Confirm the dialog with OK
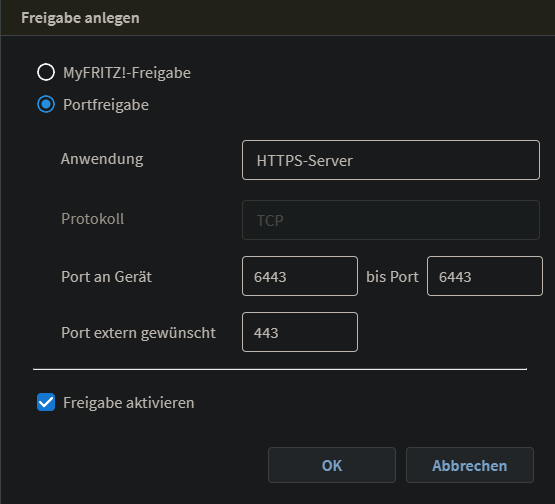Image resolution: width=555 pixels, height=504 pixels. (x=332, y=465)
